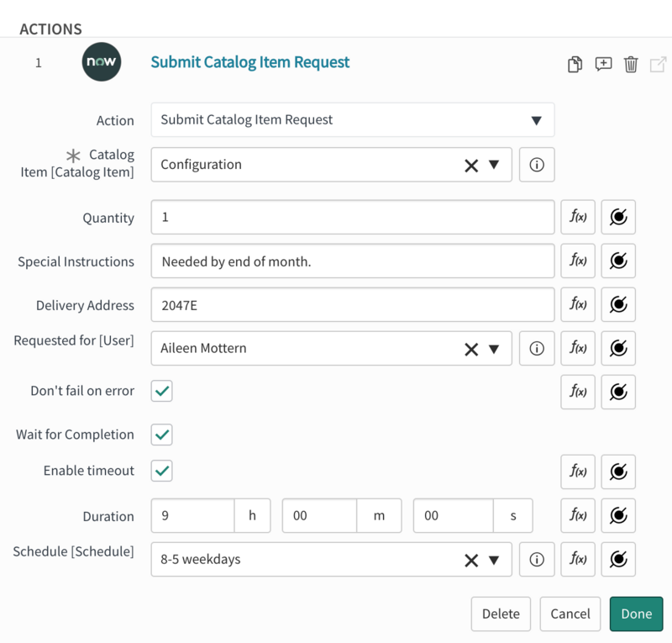Open the f(x) script for Requested for

578,348
